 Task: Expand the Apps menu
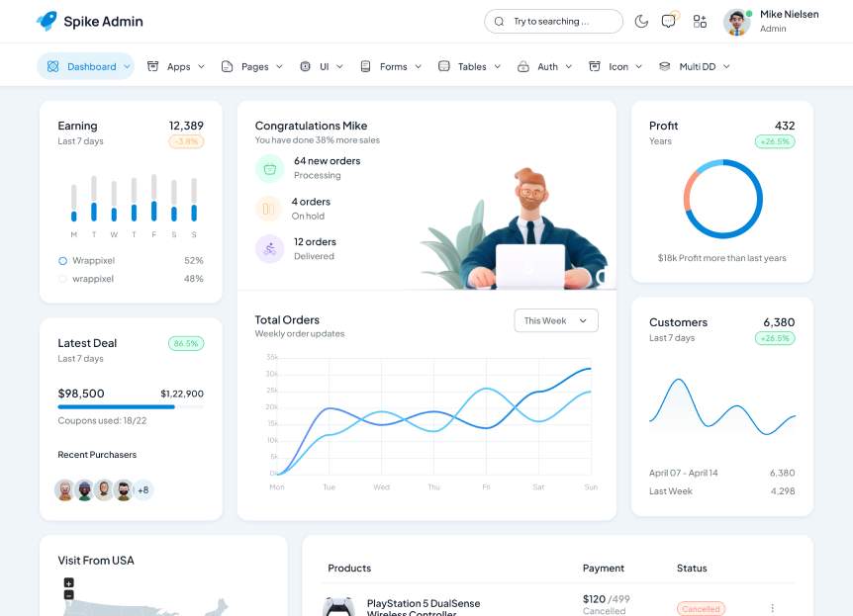[x=176, y=66]
